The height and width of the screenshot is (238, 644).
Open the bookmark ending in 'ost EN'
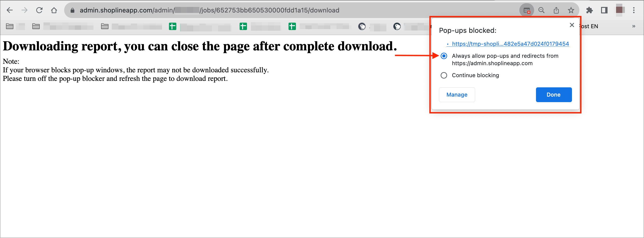(x=589, y=26)
